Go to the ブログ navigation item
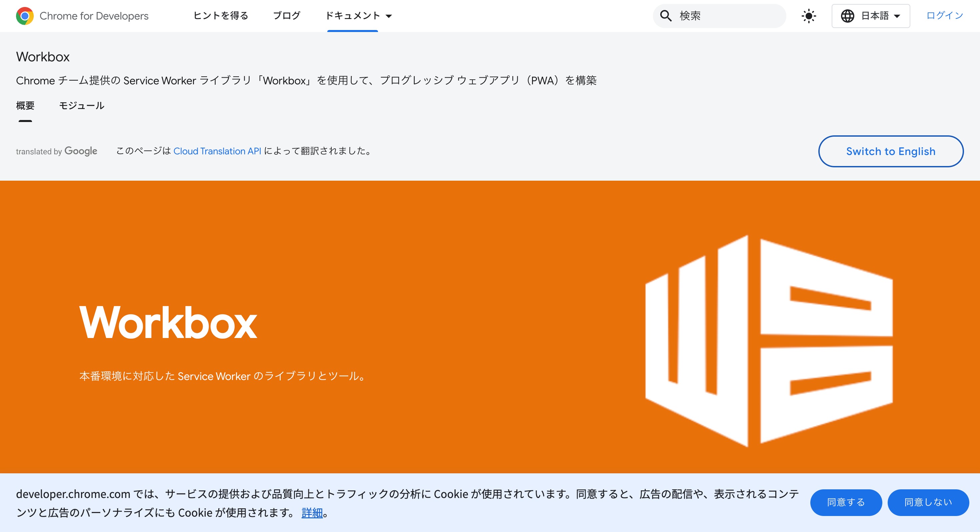The width and height of the screenshot is (980, 532). coord(286,16)
